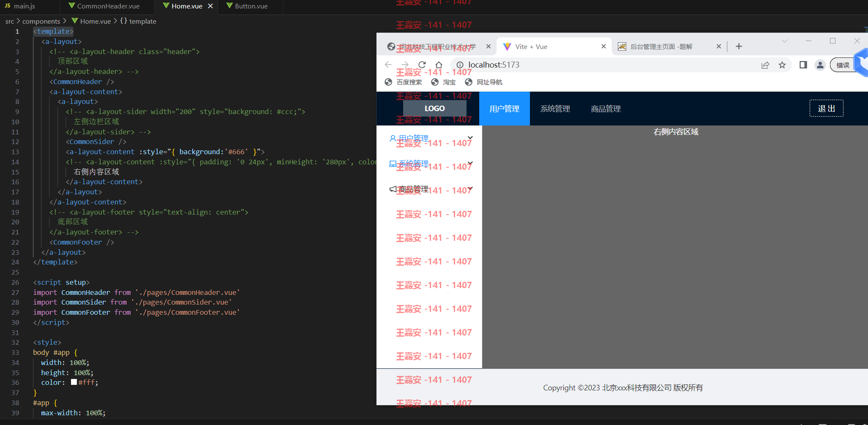This screenshot has width=868, height=425.
Task: Click the Copyright ©2023 footer text
Action: click(x=623, y=387)
